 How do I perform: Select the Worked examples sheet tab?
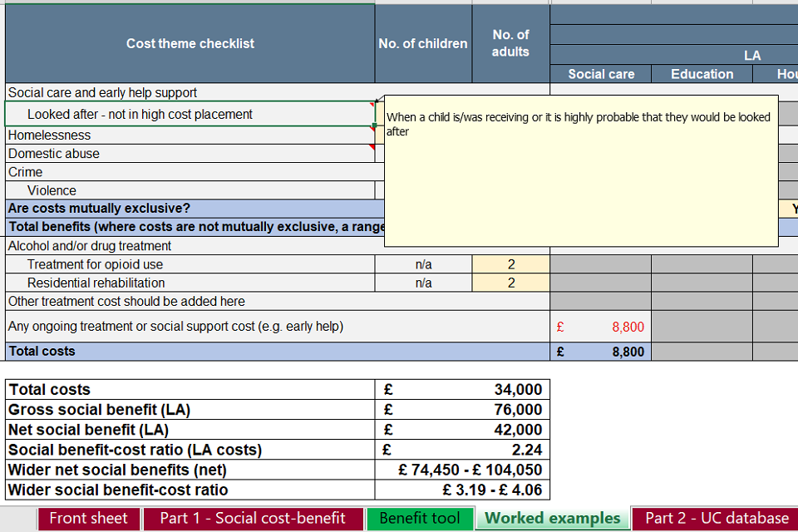click(x=553, y=518)
